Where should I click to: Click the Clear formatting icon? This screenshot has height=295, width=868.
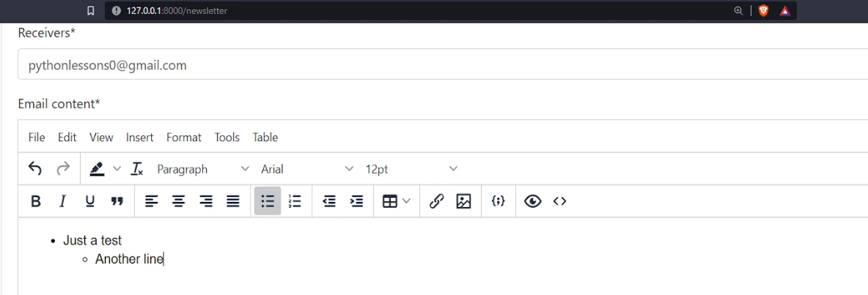[x=137, y=169]
